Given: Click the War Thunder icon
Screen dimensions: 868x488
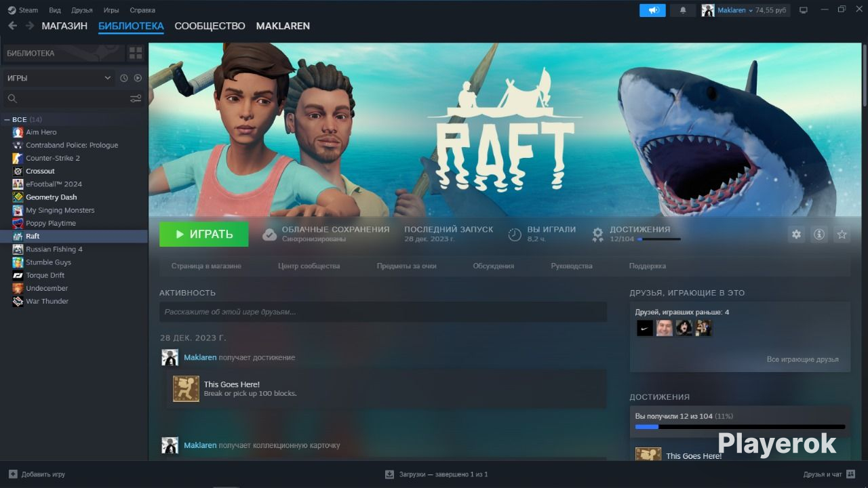Looking at the screenshot, I should (x=18, y=302).
